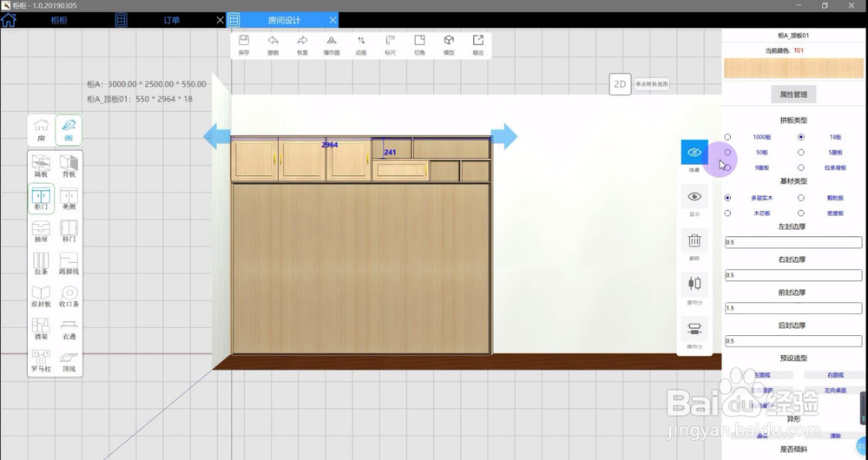
Task: Select the 拉条 strip tool
Action: coord(41,264)
